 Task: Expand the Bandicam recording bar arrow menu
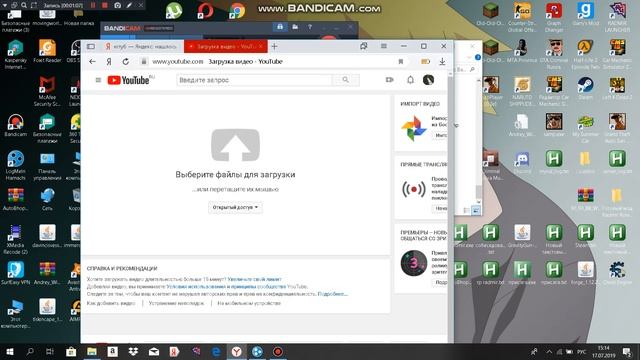5,5
